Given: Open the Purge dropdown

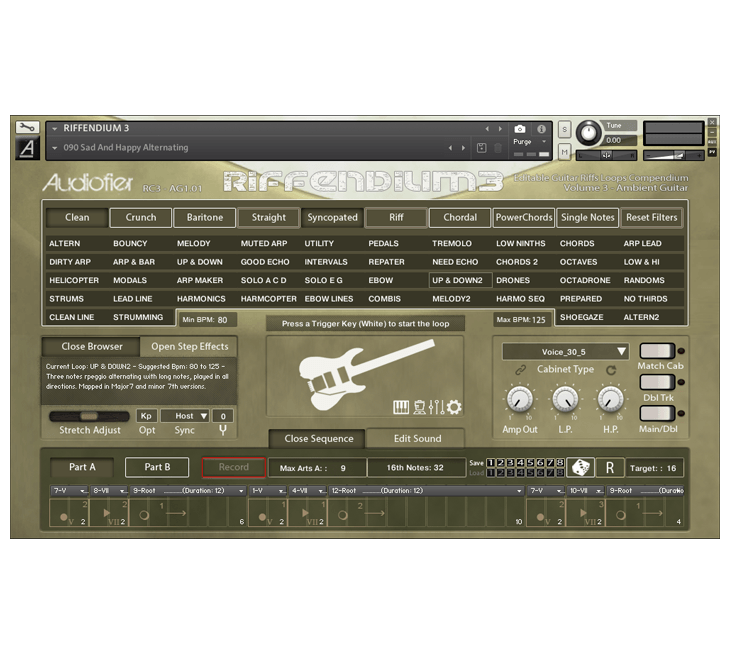Looking at the screenshot, I should [530, 142].
